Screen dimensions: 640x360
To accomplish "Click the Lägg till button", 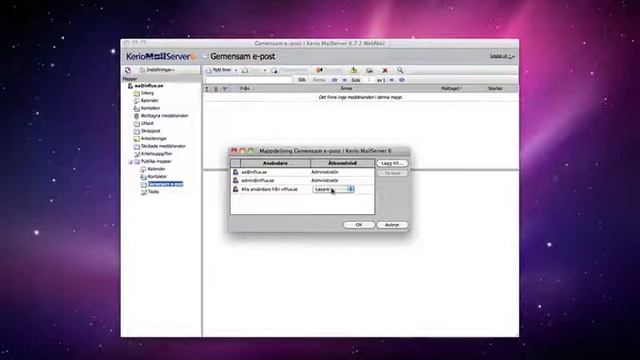I will coord(392,163).
